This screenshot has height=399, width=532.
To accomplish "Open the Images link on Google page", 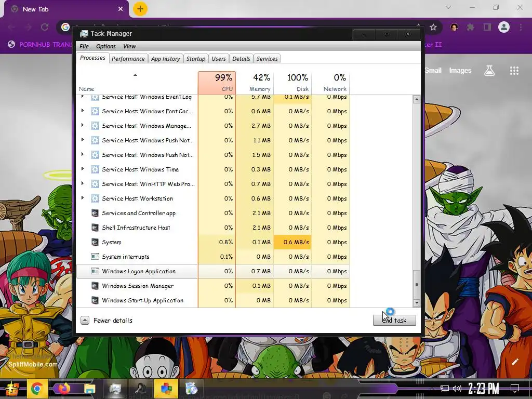I will [460, 71].
